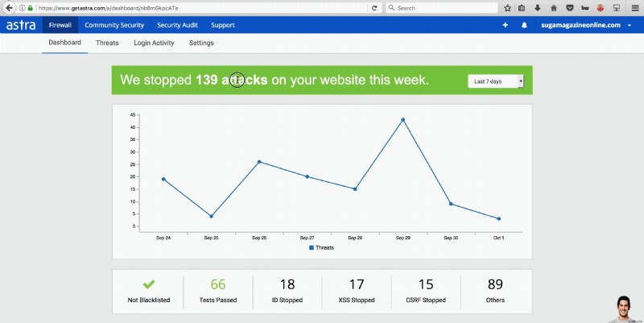Click the Sep 27 data point on chart
Screen dimensions: 644x323
tap(308, 176)
